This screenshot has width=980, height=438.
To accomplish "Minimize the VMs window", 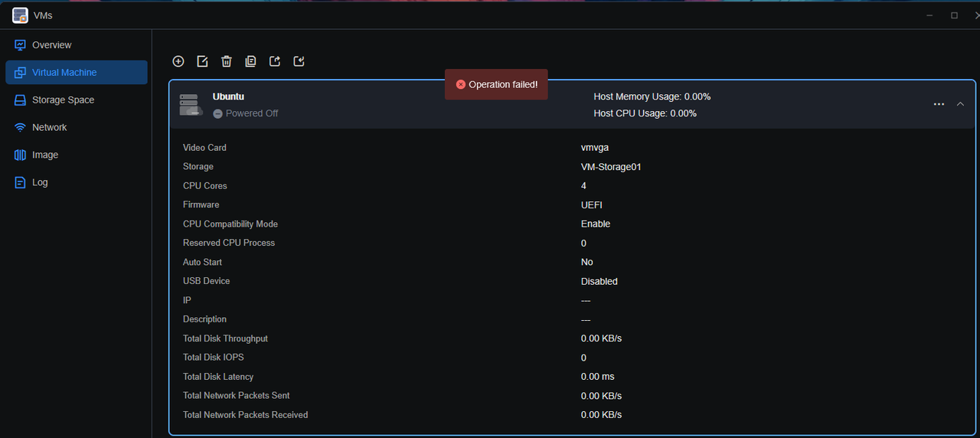I will click(x=929, y=15).
